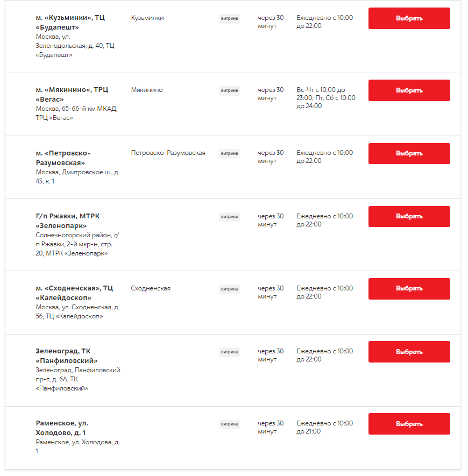Open Зеленоград, ТК «Панфиловский» store title

point(67,356)
